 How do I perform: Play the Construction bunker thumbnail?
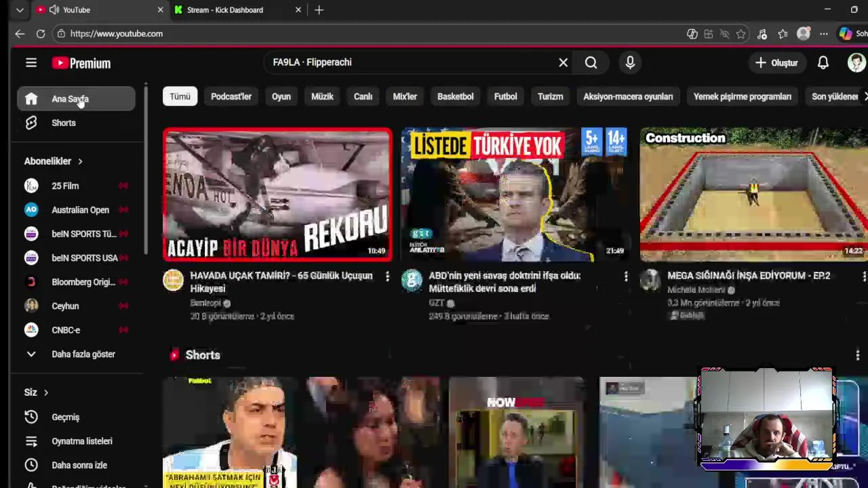(x=754, y=194)
